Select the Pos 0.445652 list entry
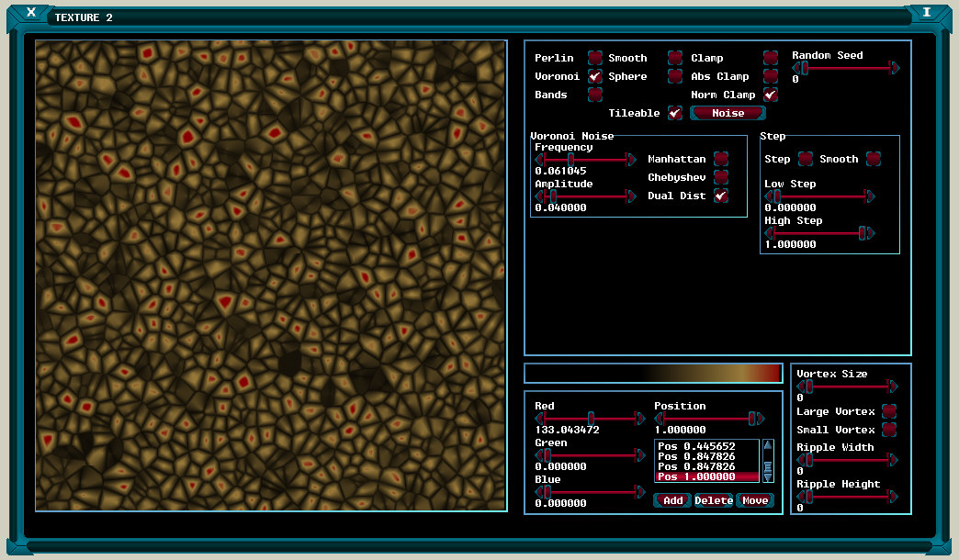 696,446
